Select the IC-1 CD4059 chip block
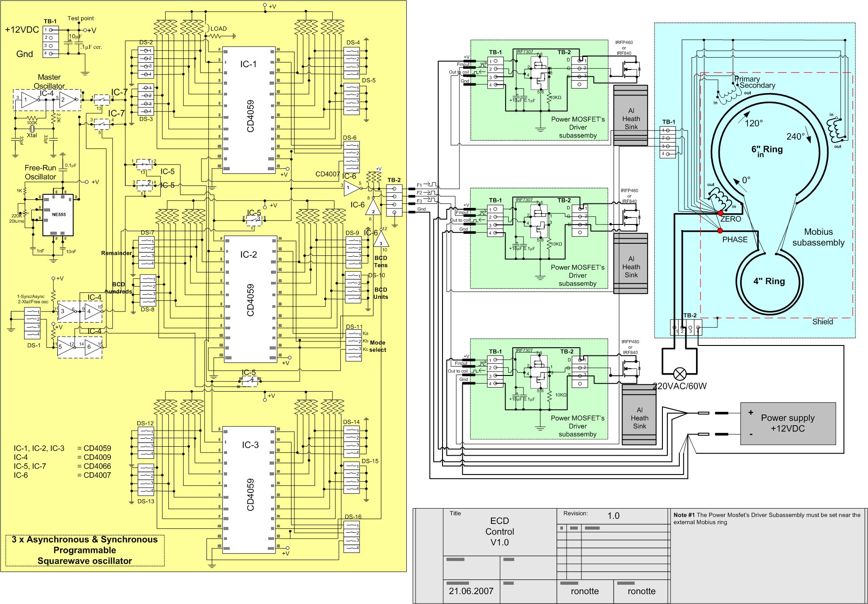Image resolution: width=868 pixels, height=604 pixels. pos(249,110)
